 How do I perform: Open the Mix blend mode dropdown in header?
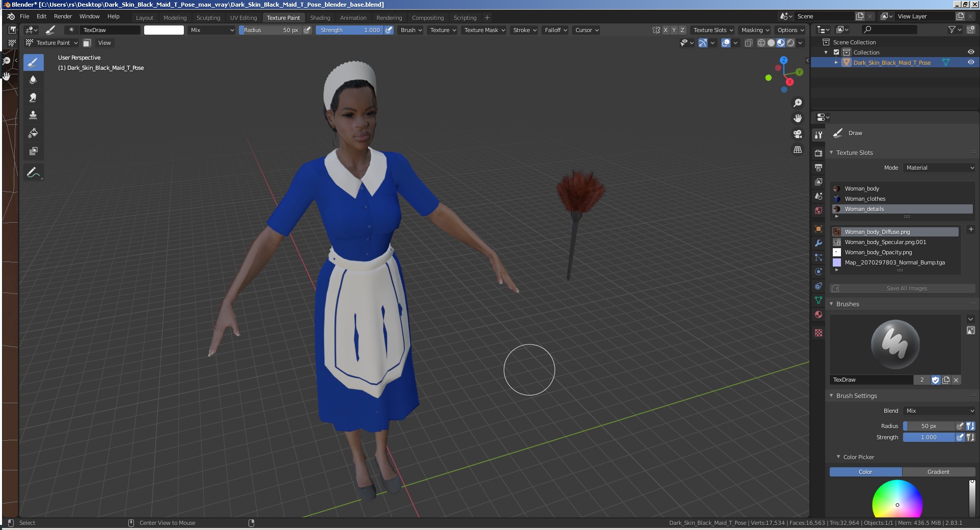(x=212, y=30)
